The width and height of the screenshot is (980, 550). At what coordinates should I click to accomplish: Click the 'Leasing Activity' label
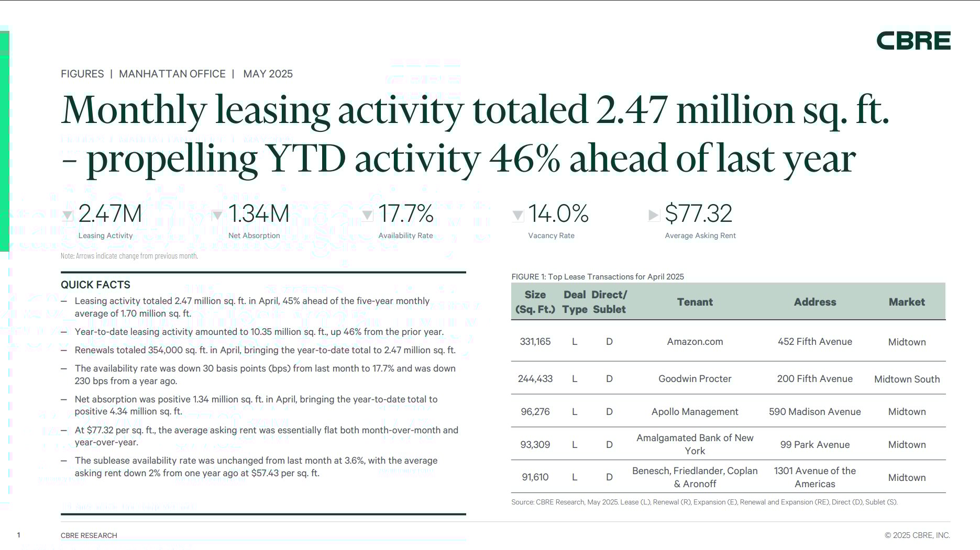click(x=106, y=236)
